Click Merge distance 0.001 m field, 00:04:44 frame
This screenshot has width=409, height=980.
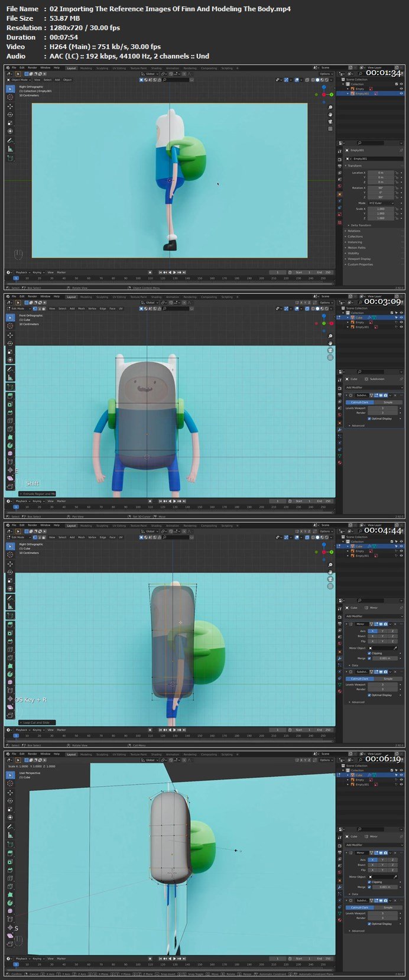point(384,658)
